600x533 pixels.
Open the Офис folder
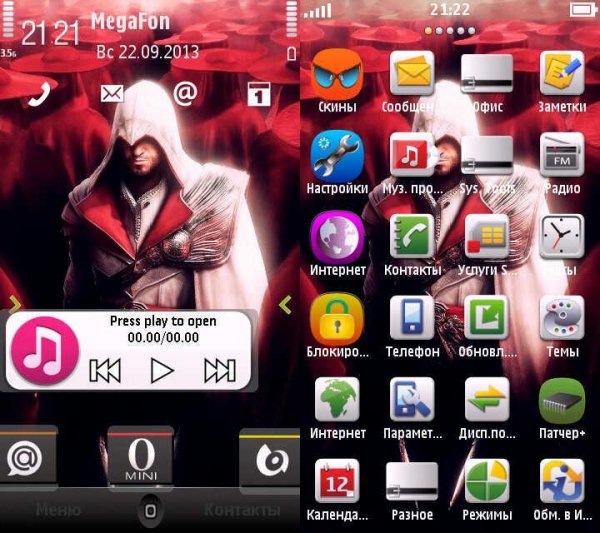(487, 74)
